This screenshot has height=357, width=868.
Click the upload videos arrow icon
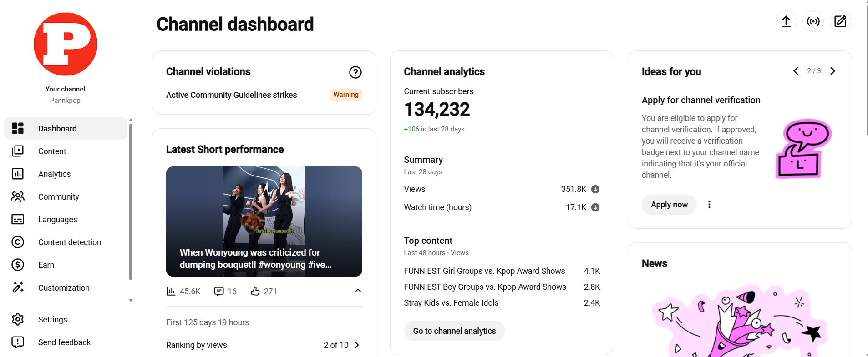(x=786, y=21)
